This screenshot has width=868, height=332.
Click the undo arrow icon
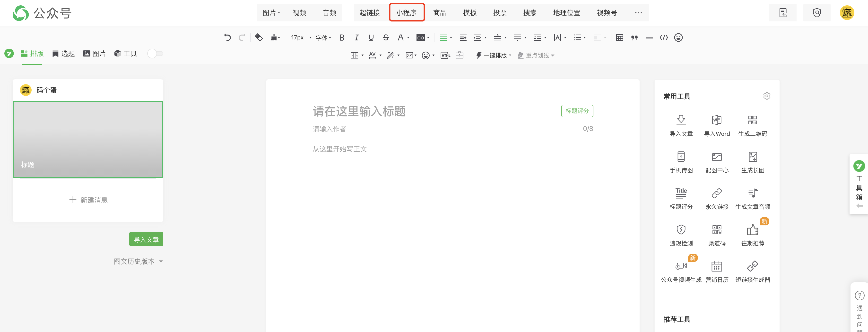(x=227, y=37)
